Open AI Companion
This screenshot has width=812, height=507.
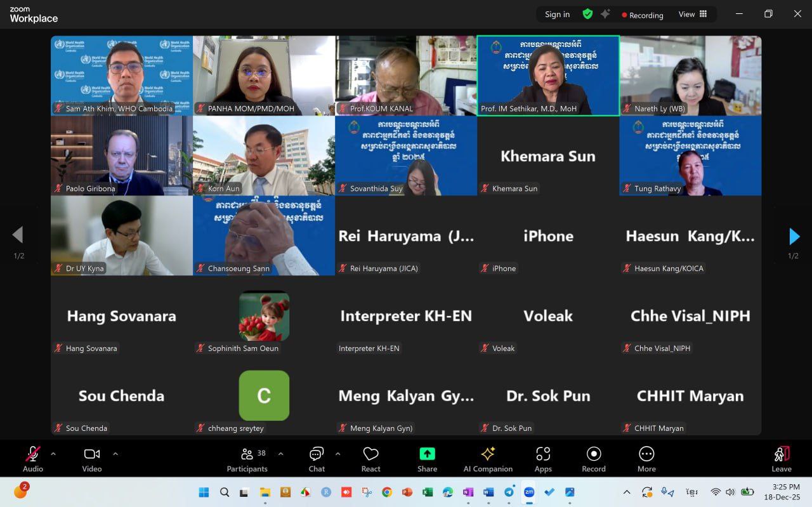pyautogui.click(x=488, y=459)
